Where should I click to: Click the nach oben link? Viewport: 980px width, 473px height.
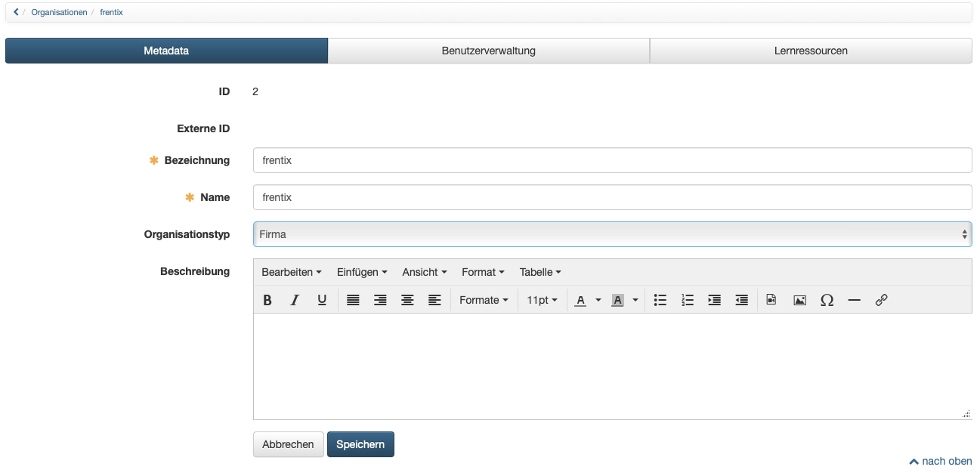941,461
